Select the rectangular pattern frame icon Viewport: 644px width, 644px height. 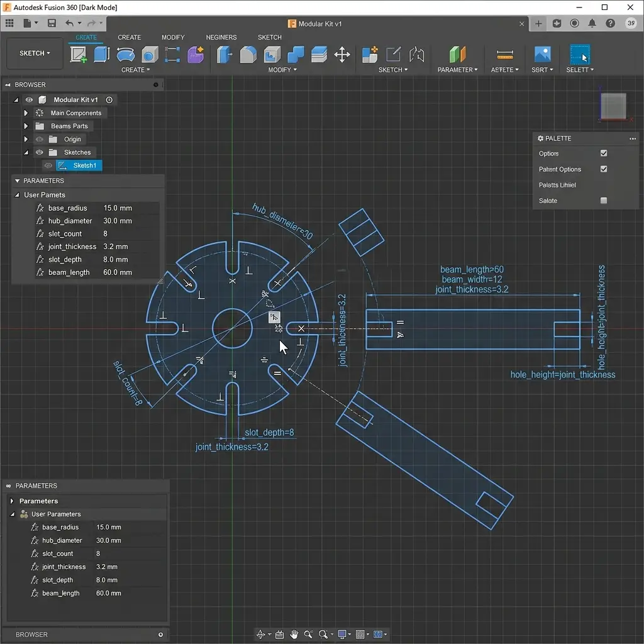click(172, 54)
